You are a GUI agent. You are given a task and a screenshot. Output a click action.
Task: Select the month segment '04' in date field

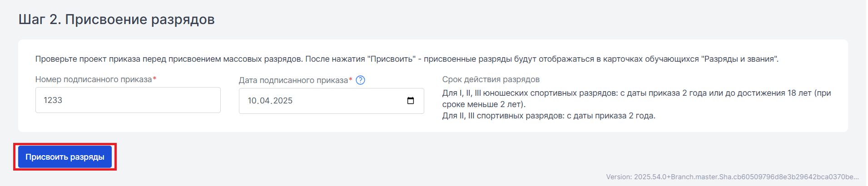coord(264,101)
